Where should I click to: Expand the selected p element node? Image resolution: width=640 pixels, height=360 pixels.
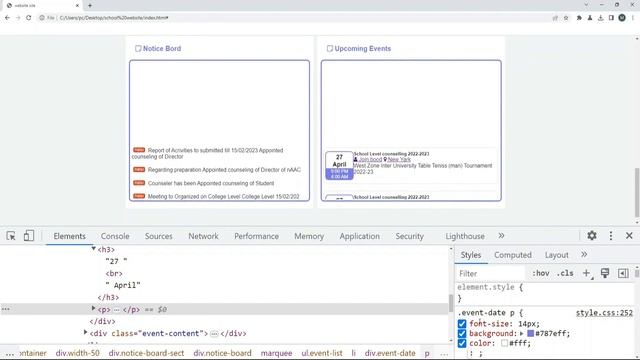(x=93, y=309)
